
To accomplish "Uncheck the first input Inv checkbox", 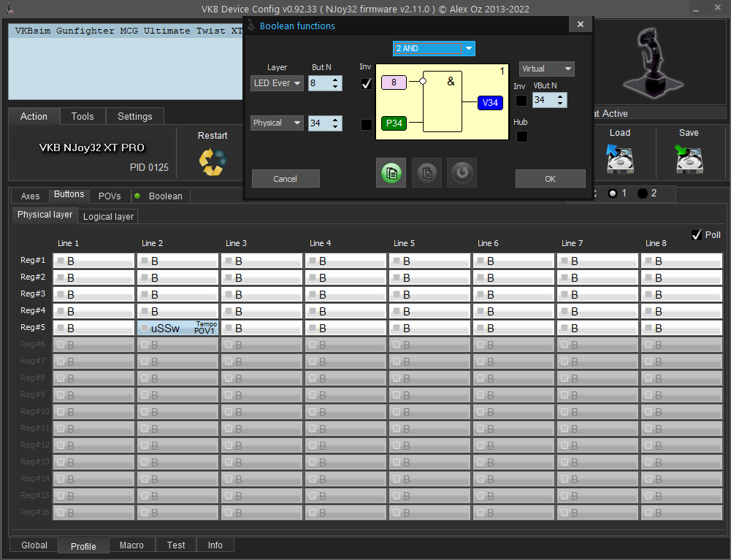I will (x=367, y=83).
